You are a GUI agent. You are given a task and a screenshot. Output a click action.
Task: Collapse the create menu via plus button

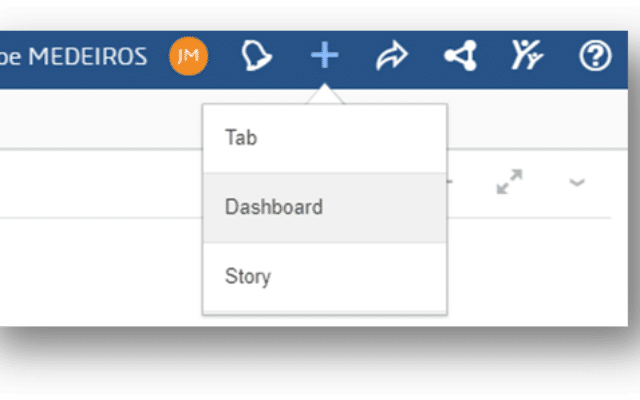324,56
